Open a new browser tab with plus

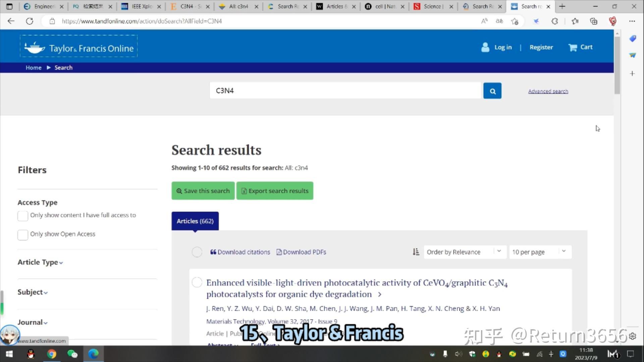pyautogui.click(x=562, y=6)
